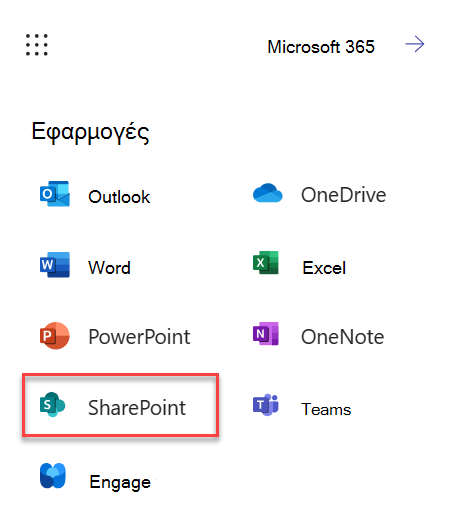Launch Word via its icon
The height and width of the screenshot is (517, 450).
(x=55, y=265)
